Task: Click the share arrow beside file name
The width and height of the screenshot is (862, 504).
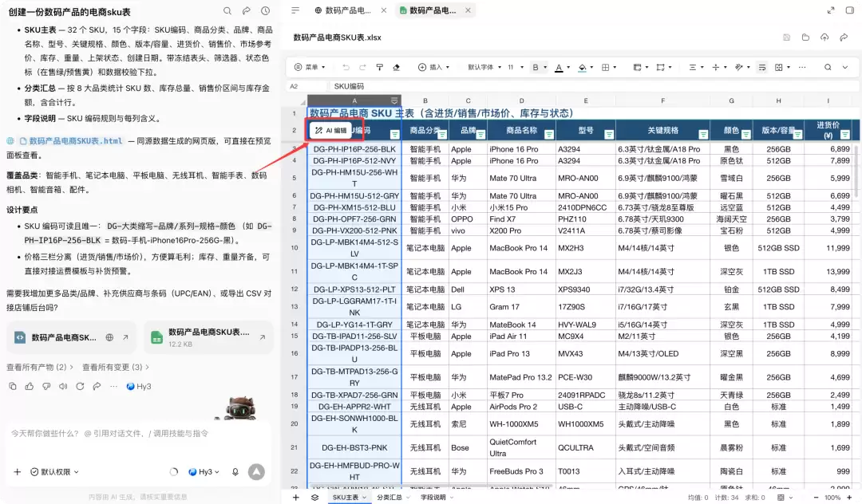Action: pos(844,37)
